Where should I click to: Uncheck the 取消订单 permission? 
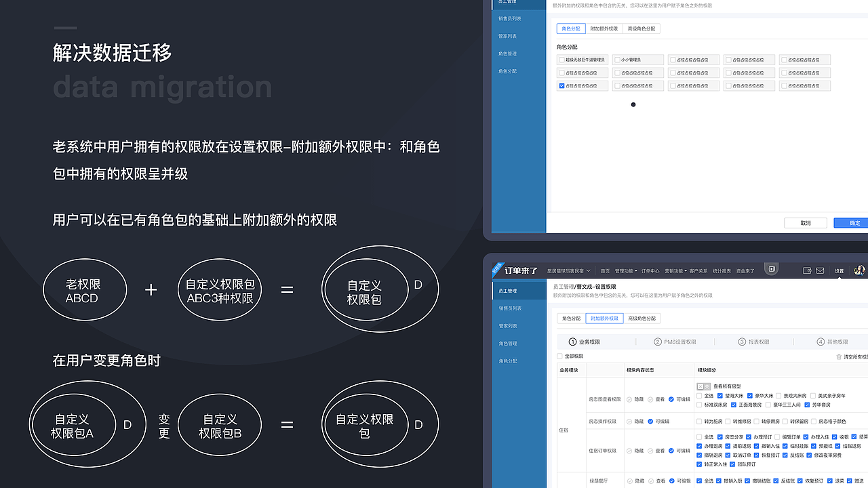[x=728, y=455]
